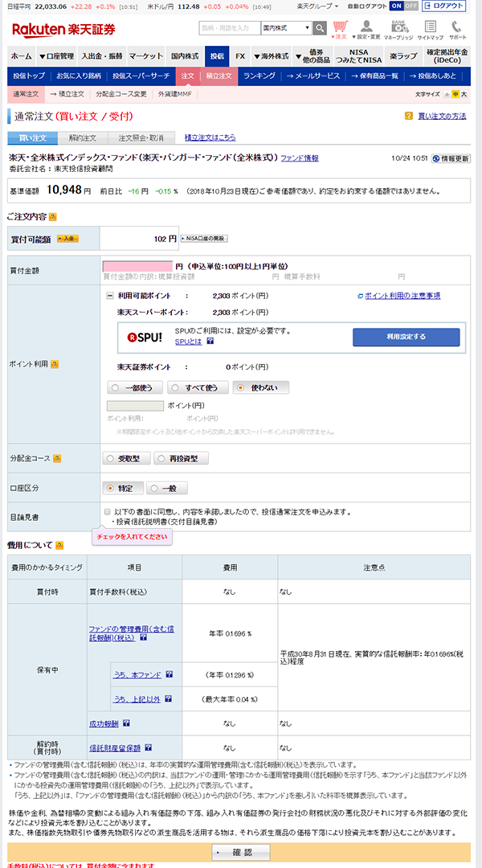The height and width of the screenshot is (868, 482).
Task: Expand the 口座管理 nav menu
Action: tap(56, 56)
